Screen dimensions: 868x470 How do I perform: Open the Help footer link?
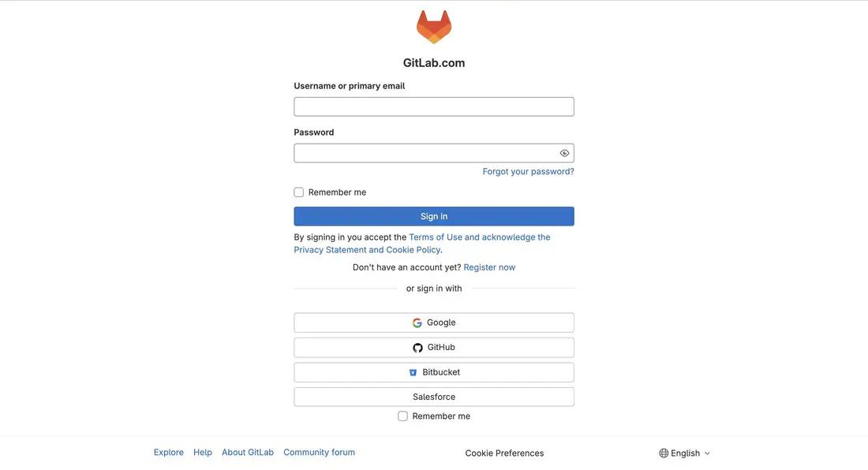click(x=203, y=453)
